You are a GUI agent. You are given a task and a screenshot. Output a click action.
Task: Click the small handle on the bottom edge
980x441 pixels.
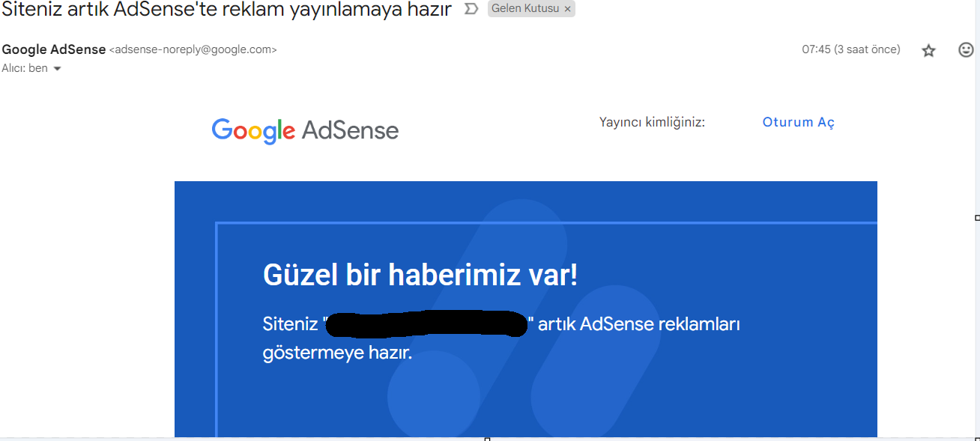pyautogui.click(x=488, y=439)
